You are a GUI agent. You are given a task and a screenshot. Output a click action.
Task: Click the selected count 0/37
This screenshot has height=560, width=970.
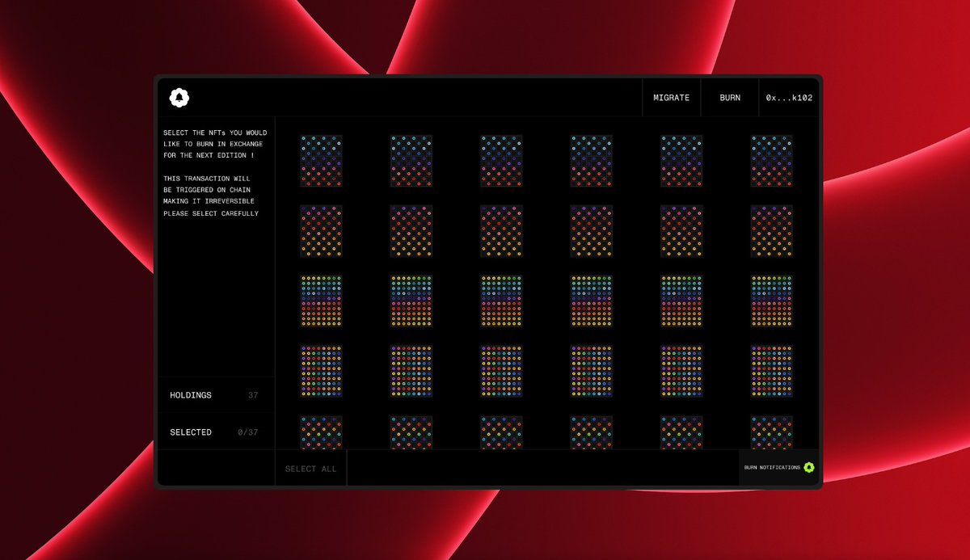pyautogui.click(x=248, y=432)
